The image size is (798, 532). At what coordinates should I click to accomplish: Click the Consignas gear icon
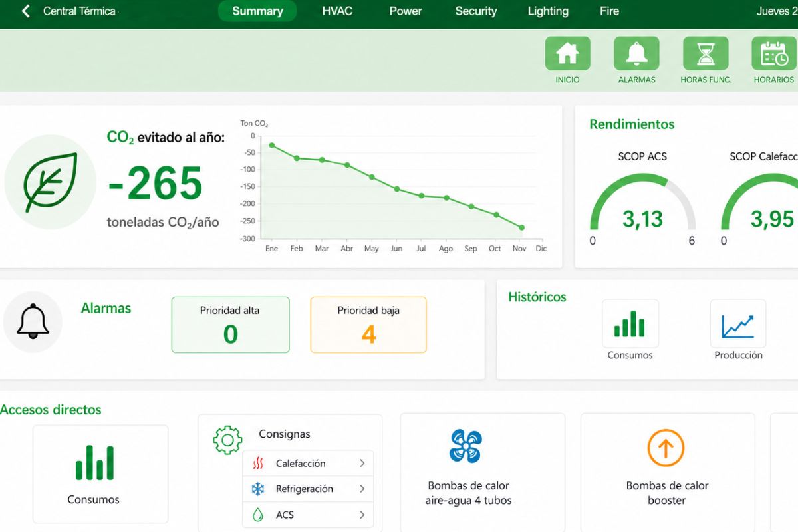click(227, 440)
